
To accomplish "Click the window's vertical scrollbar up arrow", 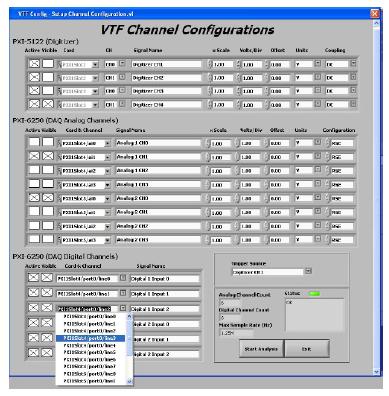I will (376, 23).
